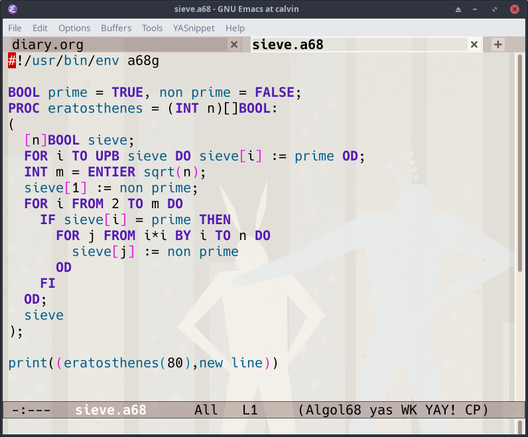Click the keyword THEN
Image resolution: width=528 pixels, height=437 pixels.
point(214,220)
